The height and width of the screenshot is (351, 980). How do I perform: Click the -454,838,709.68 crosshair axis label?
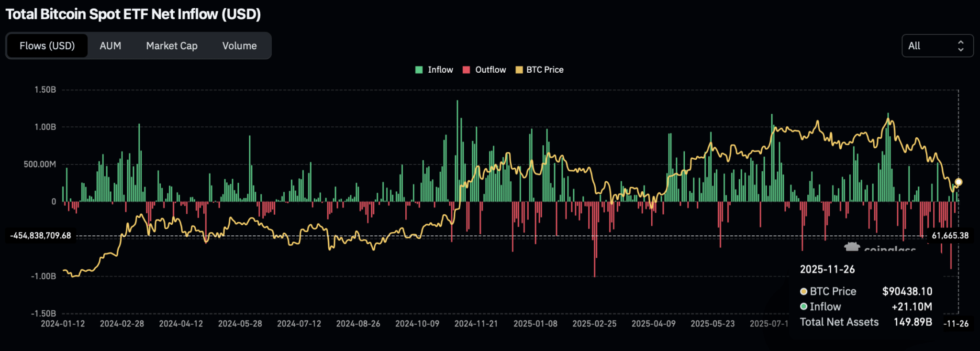pos(41,236)
